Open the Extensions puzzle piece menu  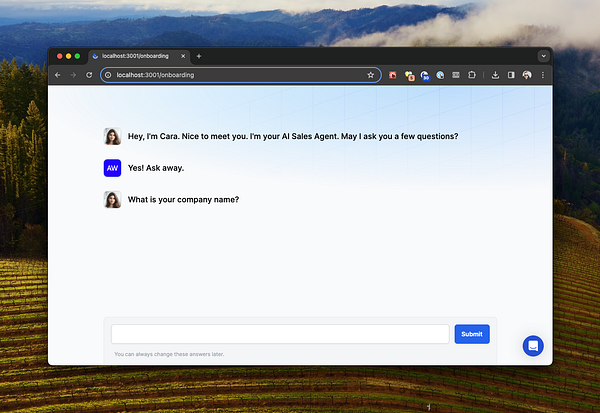pyautogui.click(x=472, y=75)
